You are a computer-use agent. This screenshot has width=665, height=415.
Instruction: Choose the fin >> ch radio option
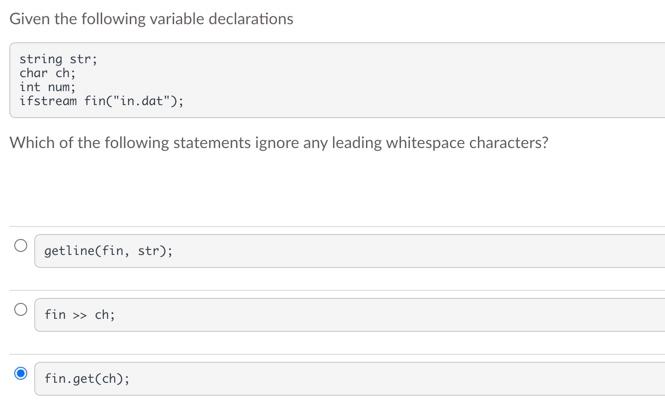pos(20,309)
